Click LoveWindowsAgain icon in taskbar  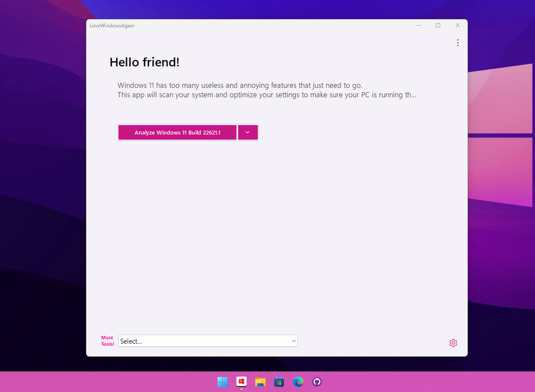tap(242, 382)
